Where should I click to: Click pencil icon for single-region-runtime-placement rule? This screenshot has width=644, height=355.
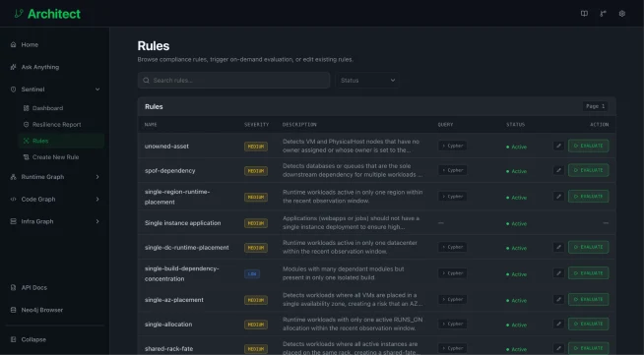(x=558, y=197)
